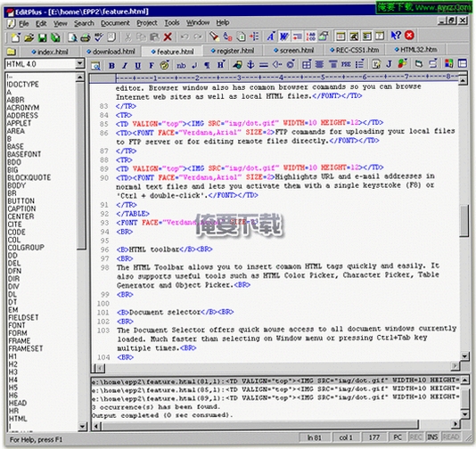Screen dimensions: 476x449
Task: Click the PRE tag icon
Action: (346, 64)
